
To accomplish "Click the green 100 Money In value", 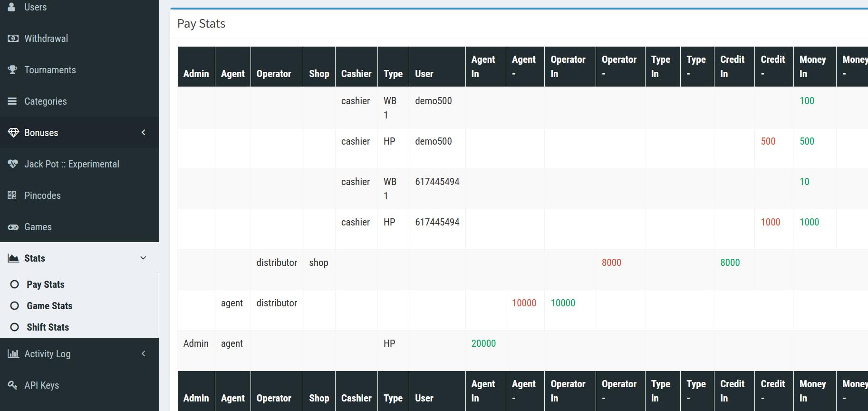I will (x=807, y=101).
